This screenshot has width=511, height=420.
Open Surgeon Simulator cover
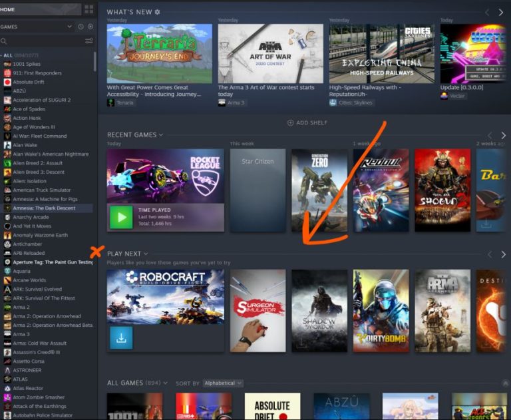click(x=257, y=311)
